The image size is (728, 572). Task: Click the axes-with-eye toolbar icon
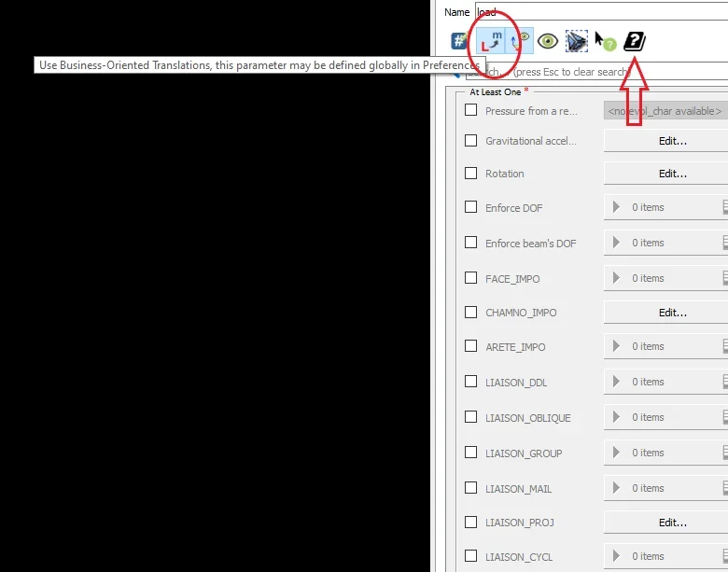point(520,41)
